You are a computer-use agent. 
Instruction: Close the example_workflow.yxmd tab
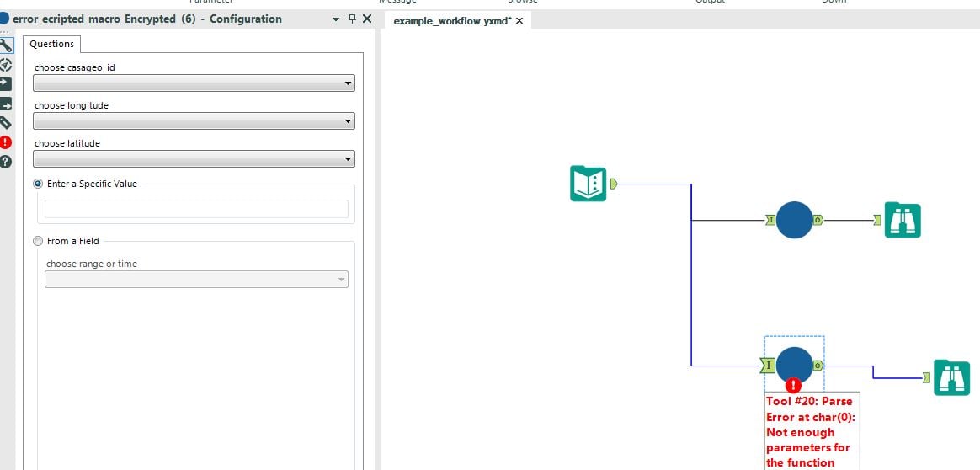click(x=519, y=20)
